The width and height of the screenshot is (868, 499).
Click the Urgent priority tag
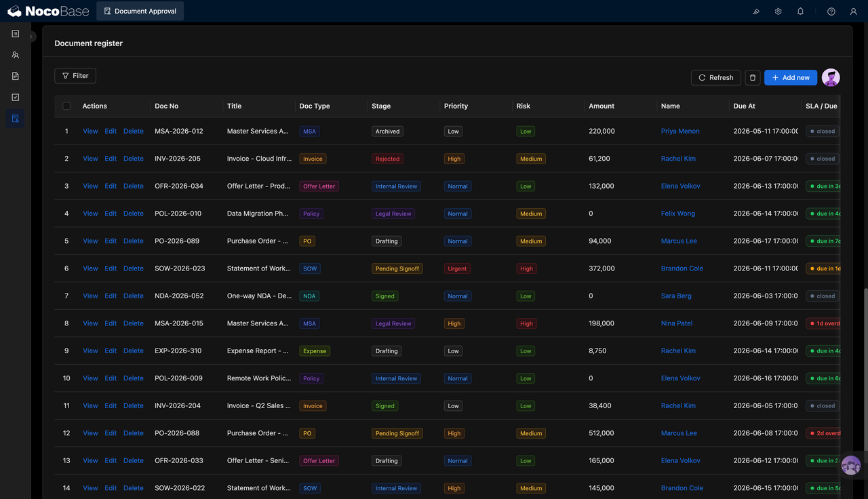tap(457, 268)
